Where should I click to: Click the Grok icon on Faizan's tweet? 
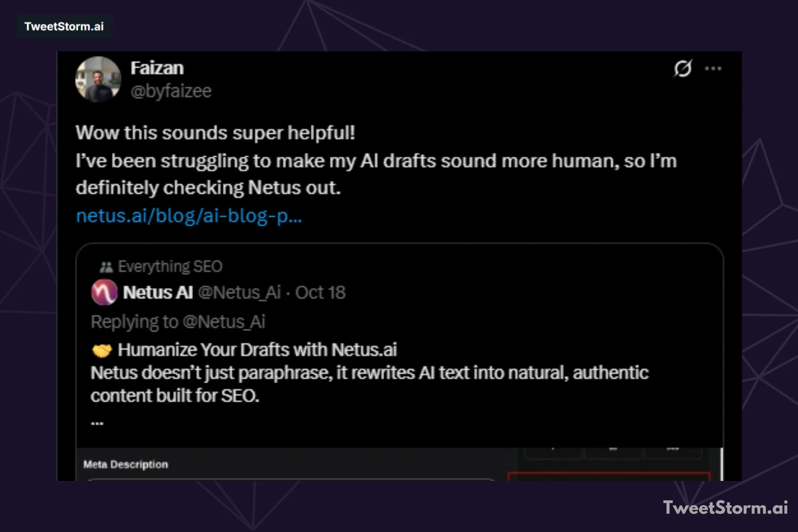point(683,69)
